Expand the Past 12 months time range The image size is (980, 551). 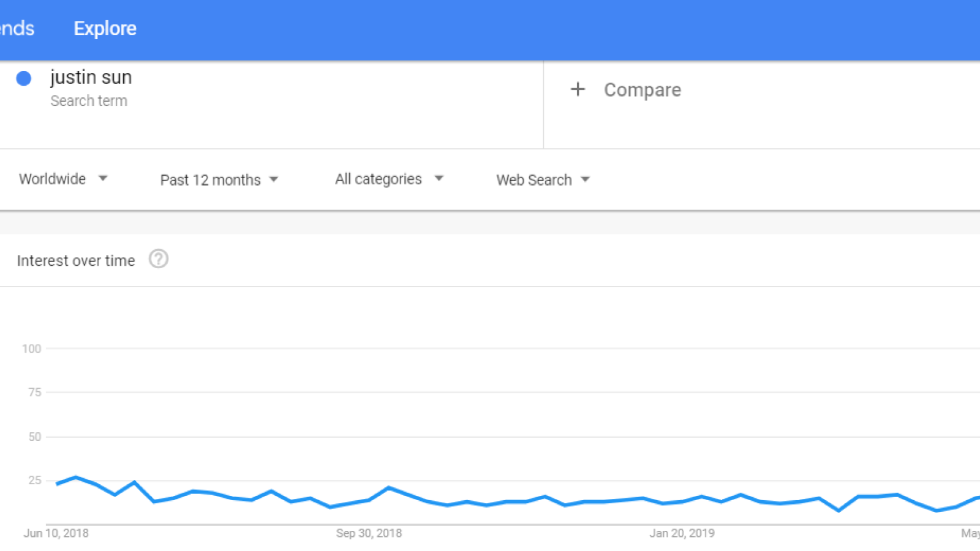pyautogui.click(x=219, y=180)
